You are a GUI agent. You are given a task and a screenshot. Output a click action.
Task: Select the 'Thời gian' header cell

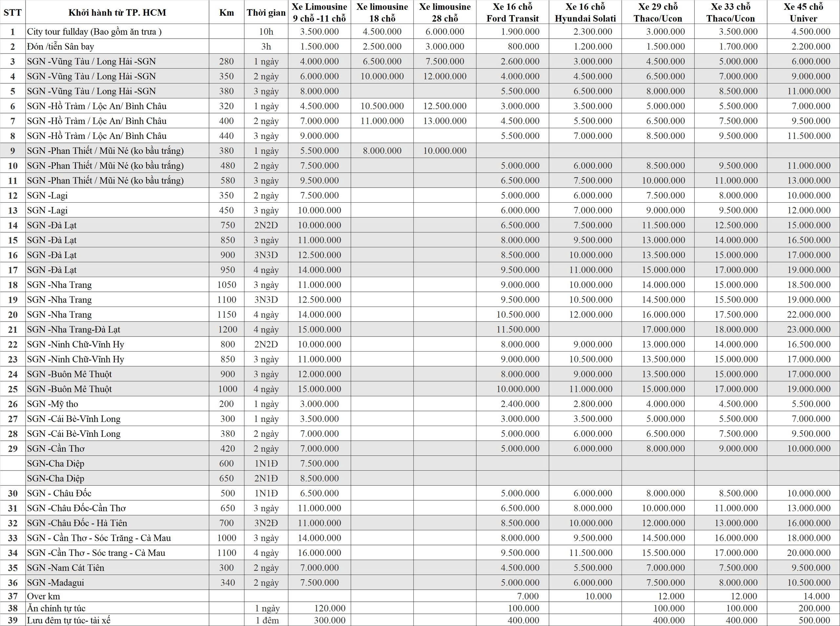coord(266,12)
